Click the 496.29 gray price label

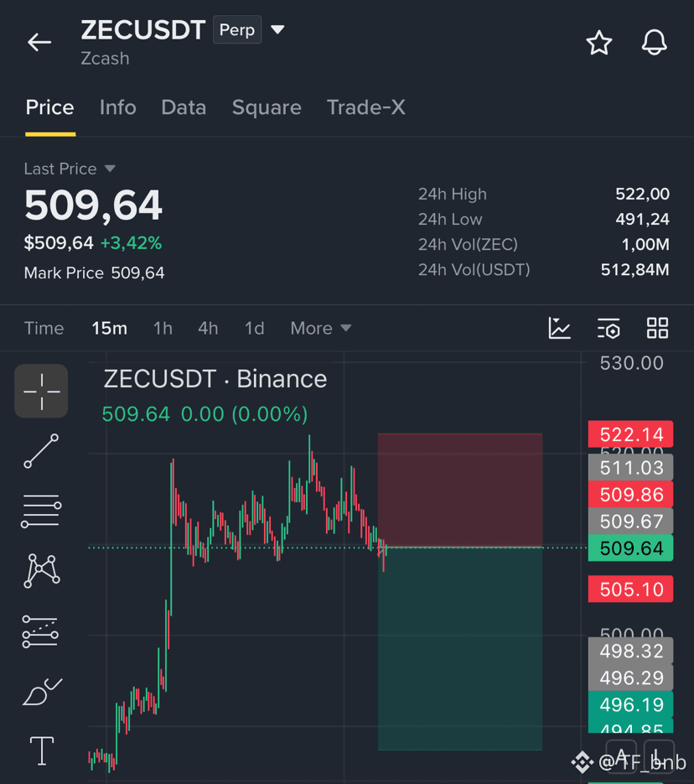630,678
